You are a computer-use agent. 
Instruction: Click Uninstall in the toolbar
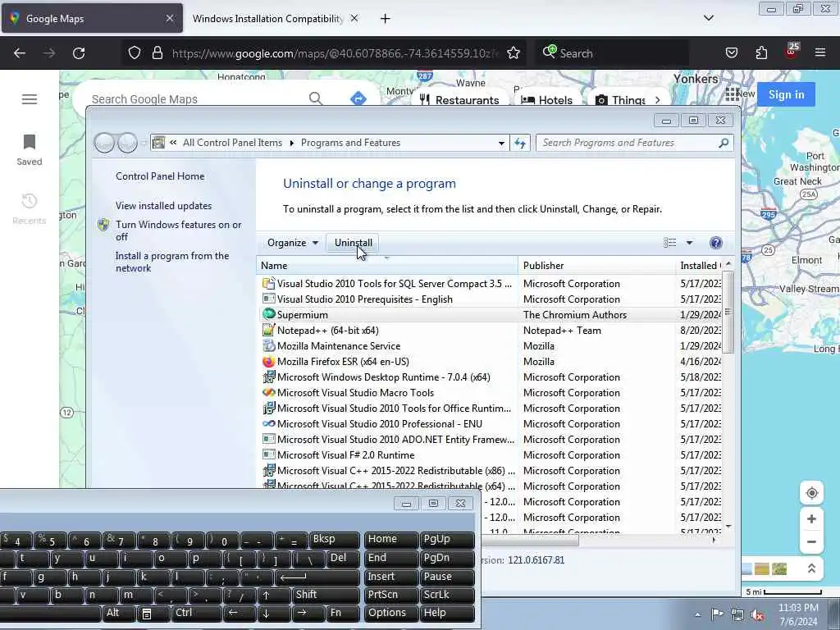click(x=353, y=243)
